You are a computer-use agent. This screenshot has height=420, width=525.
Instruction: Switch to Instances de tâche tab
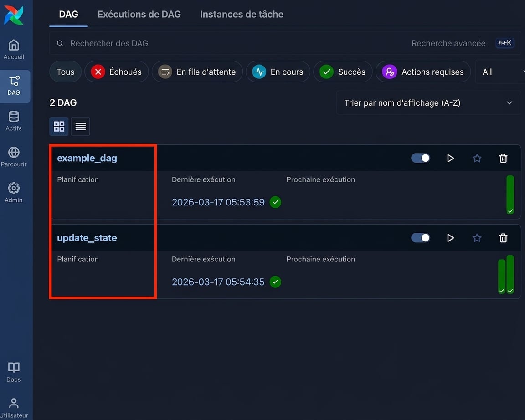[x=242, y=15]
